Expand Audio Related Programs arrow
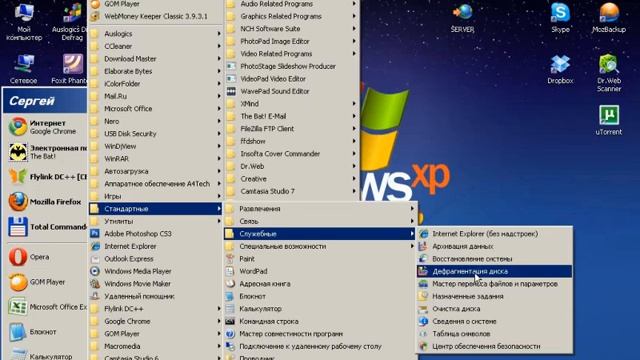The width and height of the screenshot is (640, 360). point(354,4)
